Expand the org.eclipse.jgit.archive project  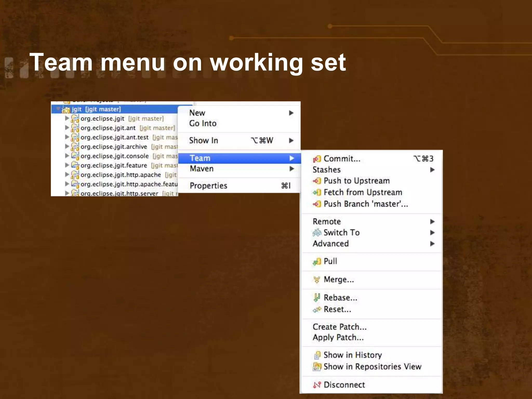(x=67, y=147)
